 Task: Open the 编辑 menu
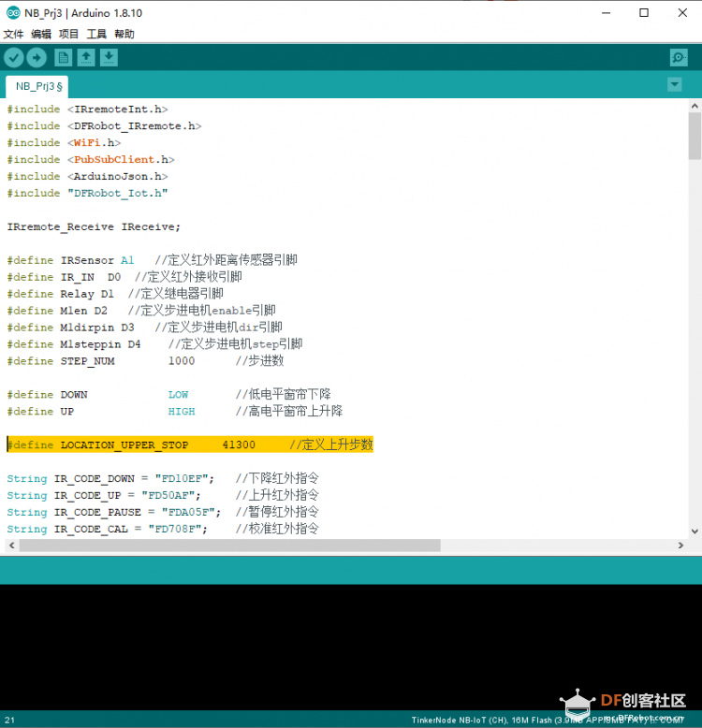tap(41, 34)
